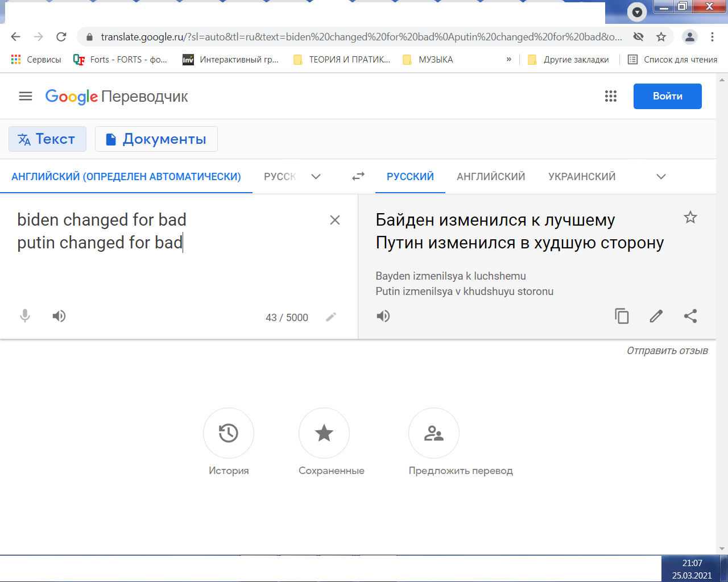Start voice input with the microphone
Image resolution: width=728 pixels, height=582 pixels.
coord(25,316)
